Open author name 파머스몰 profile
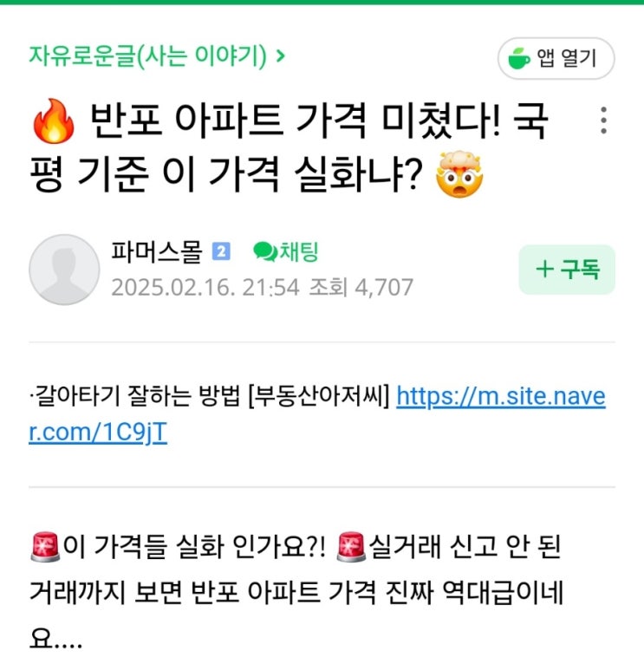The height and width of the screenshot is (670, 644). [156, 251]
